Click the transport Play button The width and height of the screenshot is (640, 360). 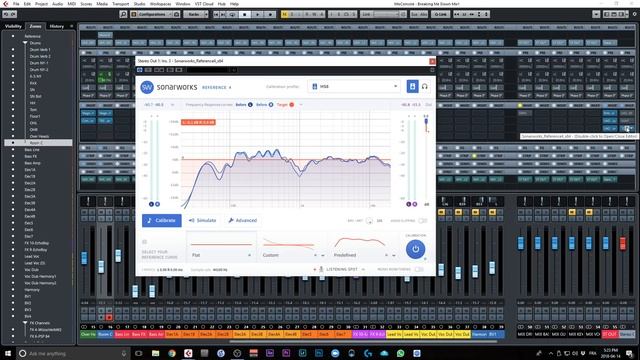point(257,14)
